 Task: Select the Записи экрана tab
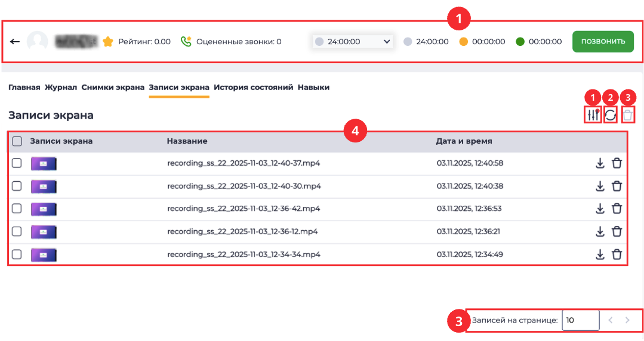[x=179, y=88]
